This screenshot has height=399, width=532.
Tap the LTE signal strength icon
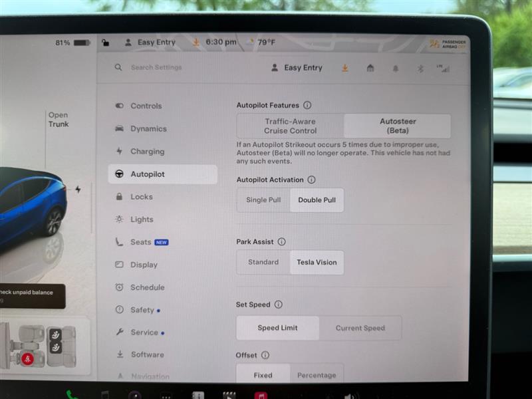pos(443,68)
